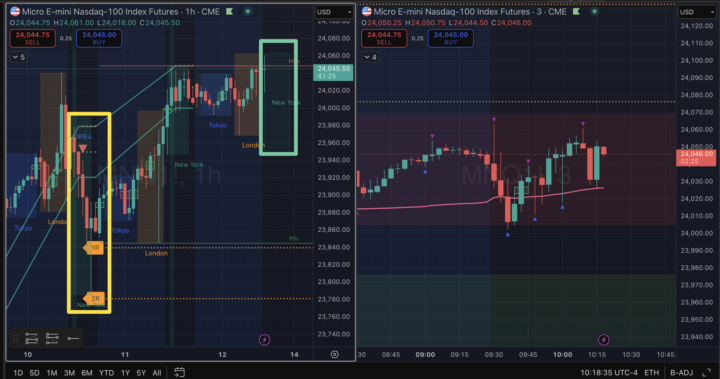
Task: Click the SELL 24,044.75 button on 3-minute chart
Action: point(384,38)
